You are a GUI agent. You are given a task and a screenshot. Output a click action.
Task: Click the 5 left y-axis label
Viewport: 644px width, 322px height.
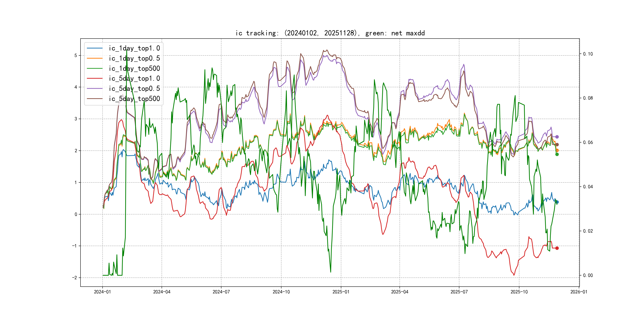click(x=76, y=55)
